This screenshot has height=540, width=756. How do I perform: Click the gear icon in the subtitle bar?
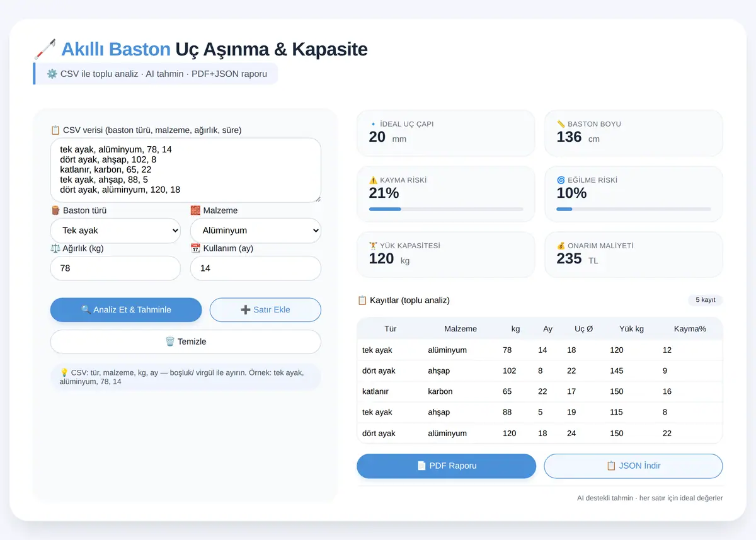[x=52, y=74]
